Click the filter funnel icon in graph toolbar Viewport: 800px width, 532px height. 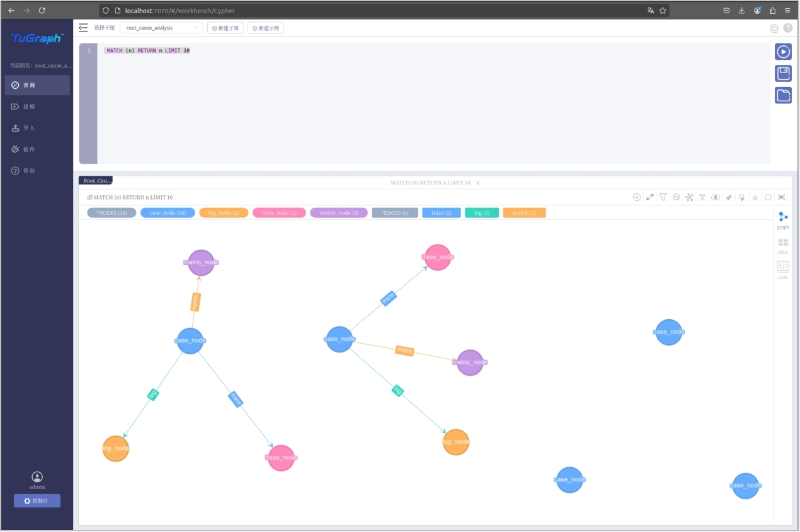coord(663,197)
